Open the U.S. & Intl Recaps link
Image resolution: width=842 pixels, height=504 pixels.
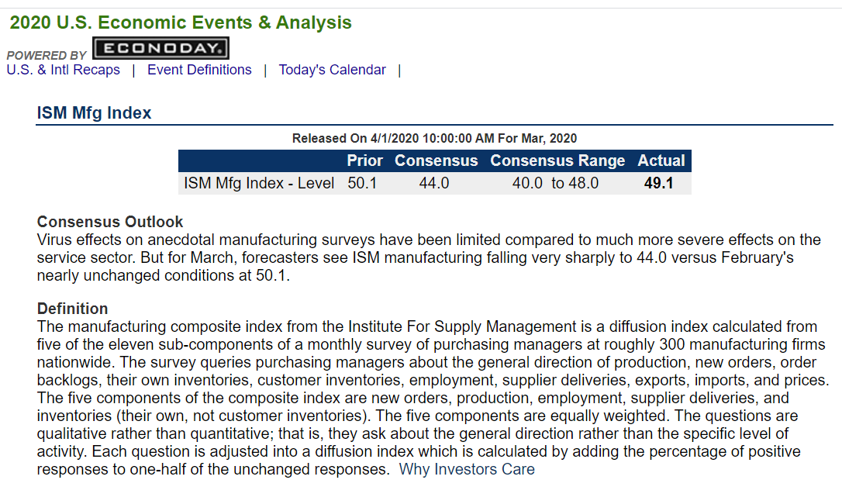click(x=64, y=70)
